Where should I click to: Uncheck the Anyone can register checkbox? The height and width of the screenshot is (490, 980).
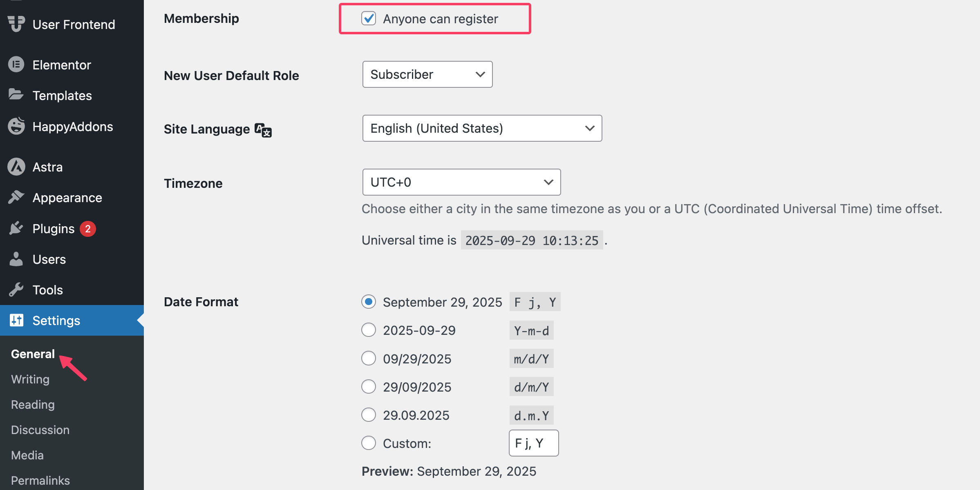369,18
